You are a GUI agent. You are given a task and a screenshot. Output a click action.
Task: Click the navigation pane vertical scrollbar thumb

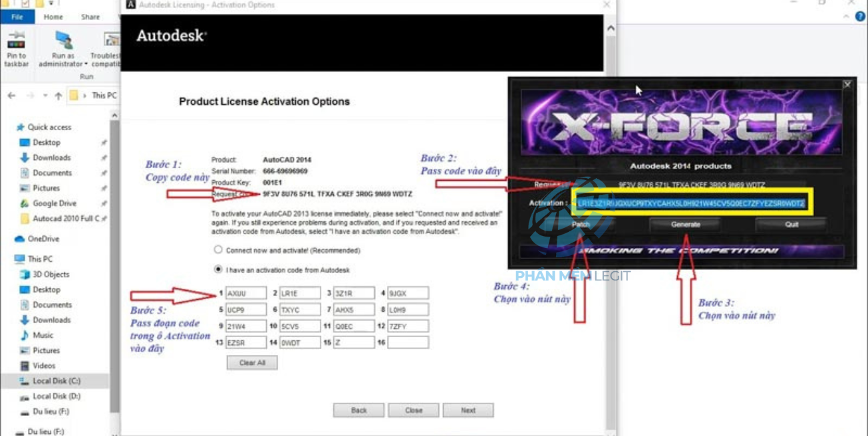click(x=115, y=266)
